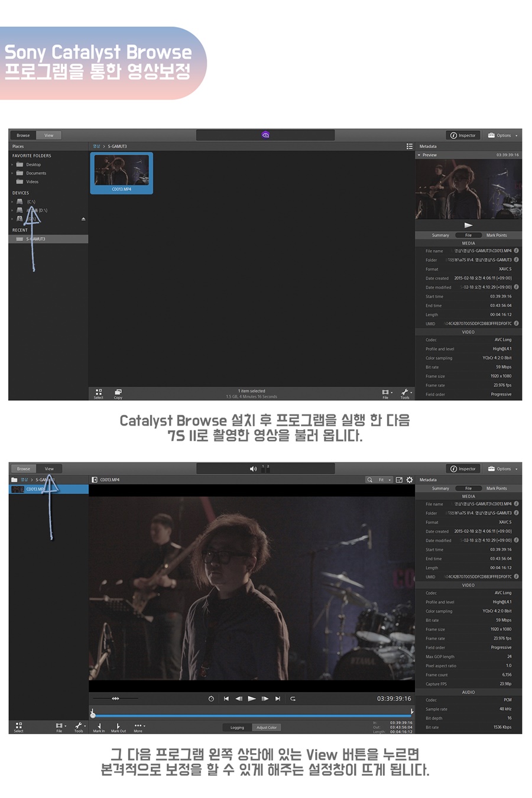Click the Mark In button
Image resolution: width=532 pixels, height=798 pixels.
coord(99,727)
